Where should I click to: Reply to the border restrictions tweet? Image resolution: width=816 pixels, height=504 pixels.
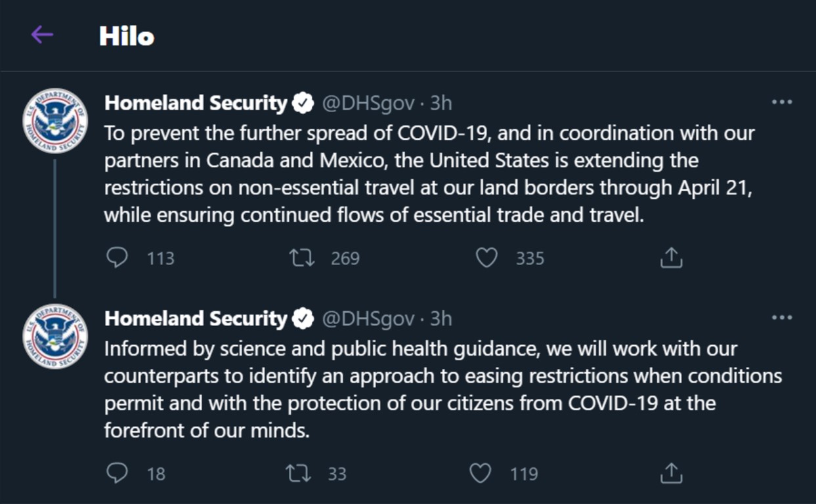[x=117, y=258]
